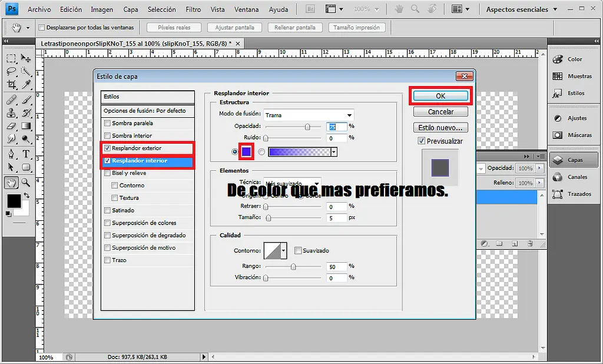
Task: Click the delete layer trash icon
Action: tap(530, 244)
